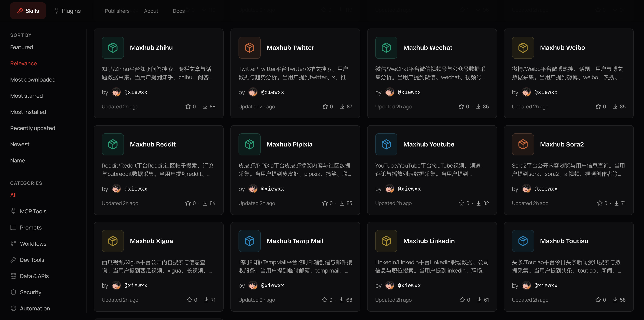Image resolution: width=644 pixels, height=320 pixels.
Task: Open the Maxhub Linkedin cube icon
Action: pyautogui.click(x=386, y=241)
